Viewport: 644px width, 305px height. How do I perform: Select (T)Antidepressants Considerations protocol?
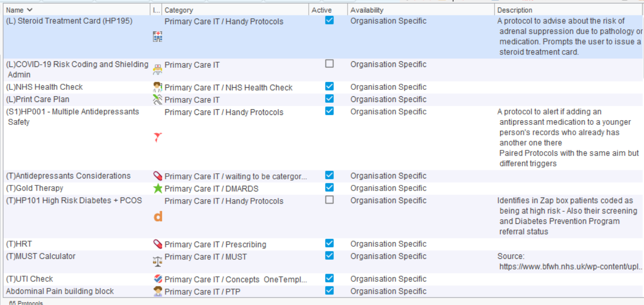(x=68, y=176)
